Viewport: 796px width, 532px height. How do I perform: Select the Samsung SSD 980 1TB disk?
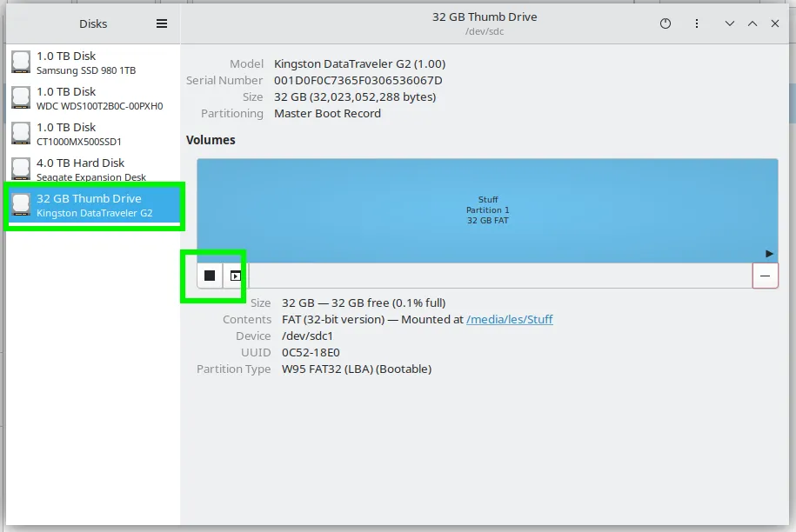93,63
